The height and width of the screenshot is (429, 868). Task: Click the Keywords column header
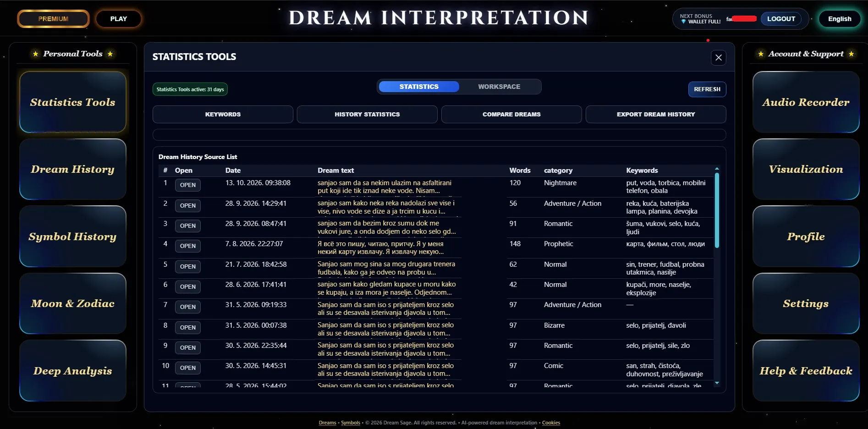(x=642, y=170)
